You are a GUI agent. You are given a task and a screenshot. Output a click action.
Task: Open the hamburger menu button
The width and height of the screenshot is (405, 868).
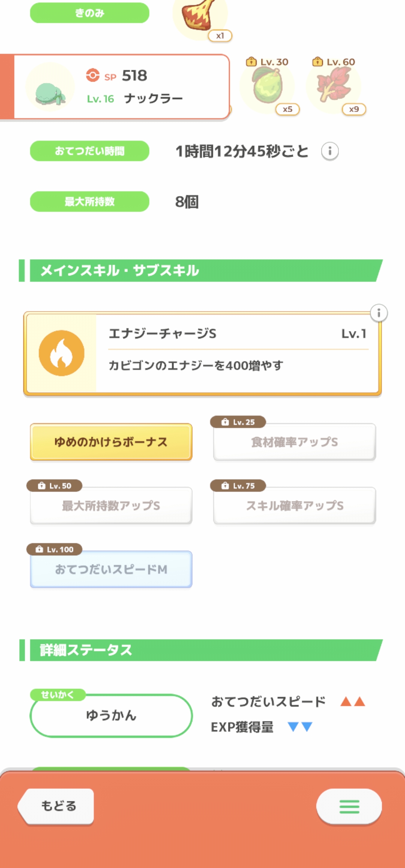click(349, 806)
